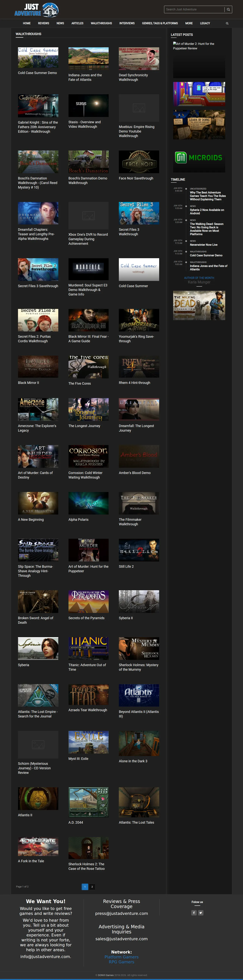Click the Dreamfall Chapters thumbnail image
Viewport: 243px width, 980px height.
[x=38, y=213]
